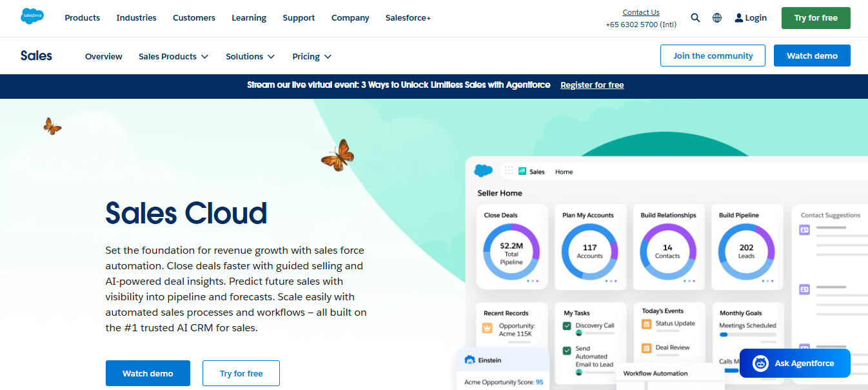Click the Home tab in dashboard
The height and width of the screenshot is (390, 868).
click(x=564, y=172)
